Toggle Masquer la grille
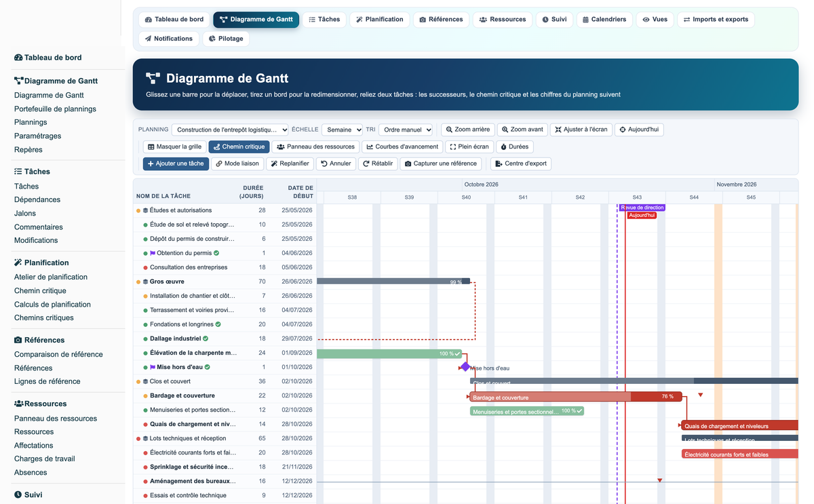Screen dimensions: 814x504 pyautogui.click(x=174, y=147)
